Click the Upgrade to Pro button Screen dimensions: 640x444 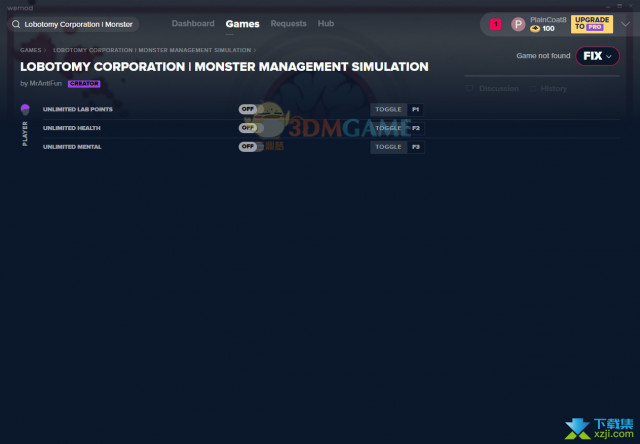[x=592, y=24]
